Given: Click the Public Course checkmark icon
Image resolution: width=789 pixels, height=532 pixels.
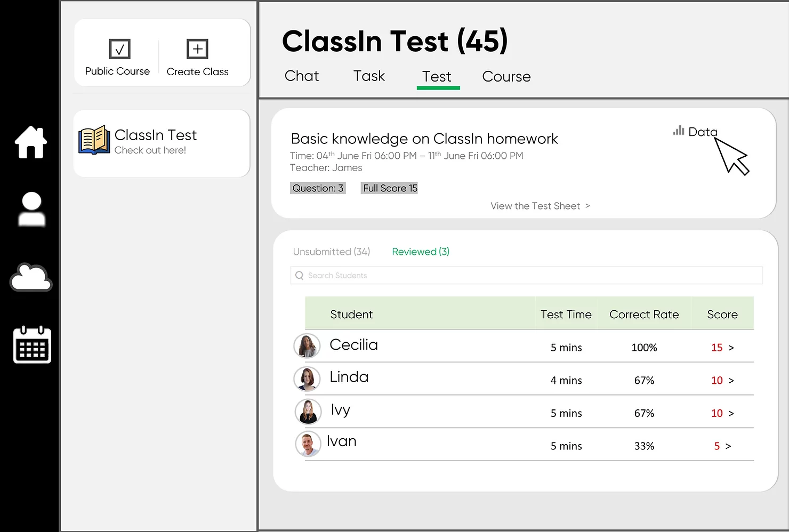Looking at the screenshot, I should click(x=119, y=49).
